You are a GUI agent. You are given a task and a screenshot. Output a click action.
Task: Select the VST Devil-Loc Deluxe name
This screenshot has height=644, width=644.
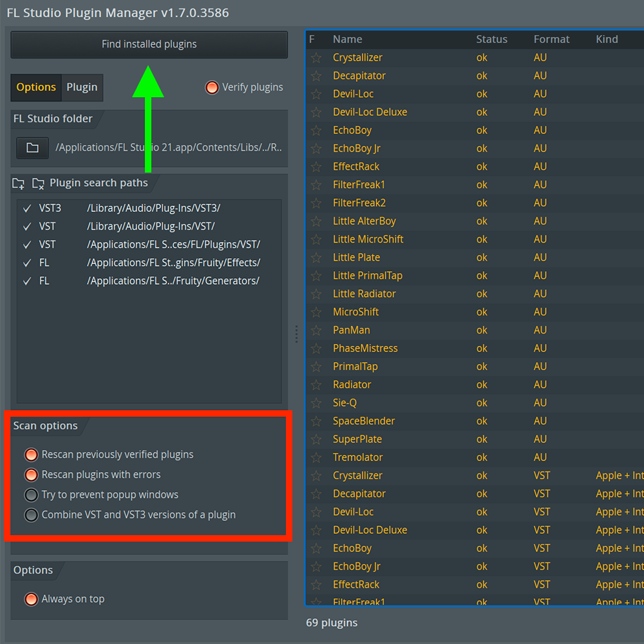(370, 530)
